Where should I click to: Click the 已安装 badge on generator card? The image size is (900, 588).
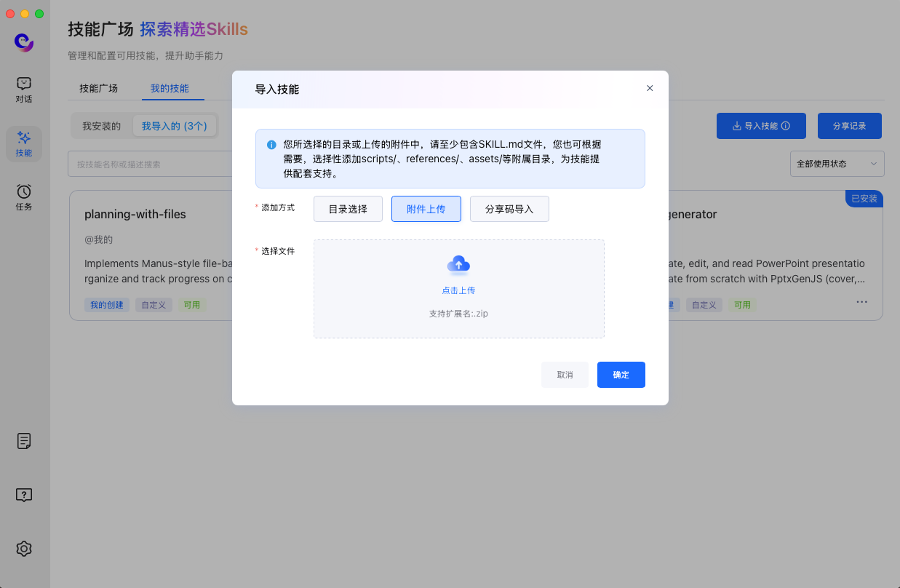tap(864, 198)
